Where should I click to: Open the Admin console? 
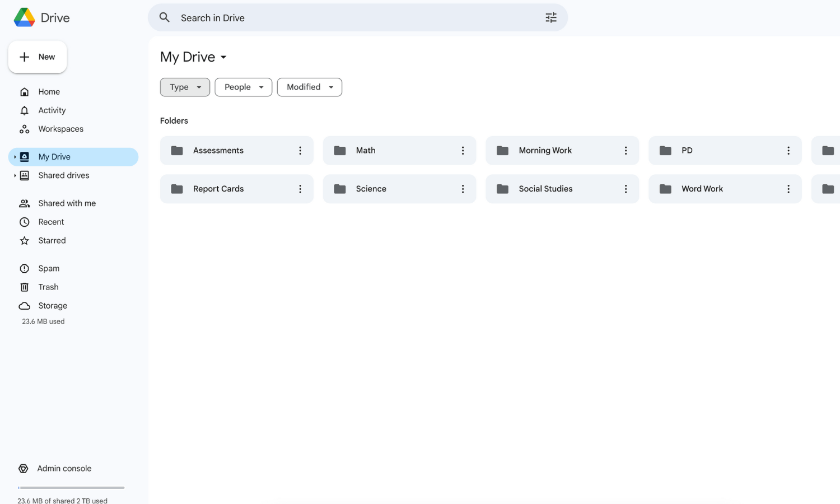coord(64,468)
